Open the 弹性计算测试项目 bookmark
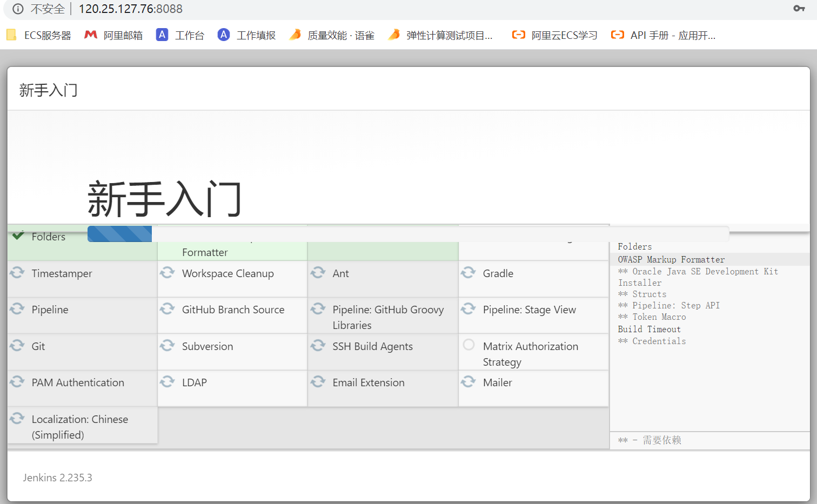Screen dimensions: 817x504 click(x=440, y=35)
